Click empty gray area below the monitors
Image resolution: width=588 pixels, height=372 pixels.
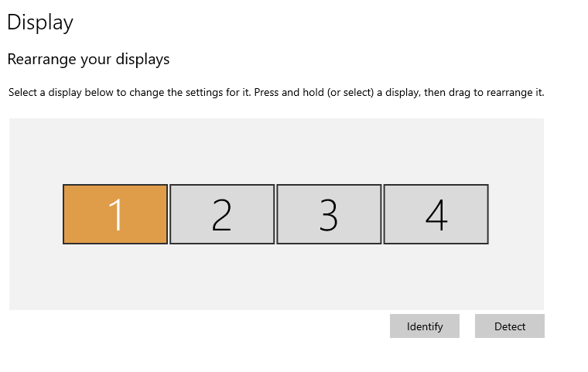click(x=276, y=278)
